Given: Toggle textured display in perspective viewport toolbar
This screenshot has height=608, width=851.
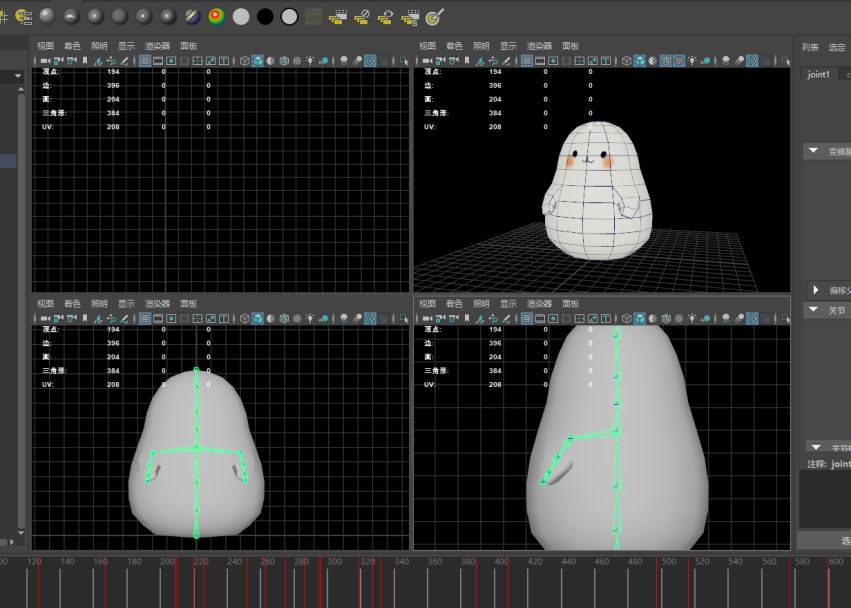Looking at the screenshot, I should pyautogui.click(x=679, y=61).
